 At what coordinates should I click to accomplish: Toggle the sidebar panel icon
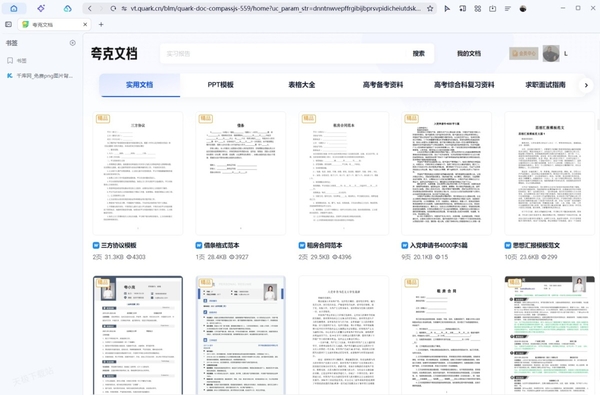coord(8,24)
